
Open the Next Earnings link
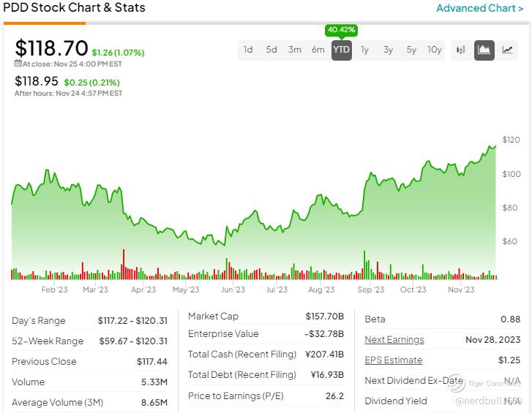click(x=394, y=339)
